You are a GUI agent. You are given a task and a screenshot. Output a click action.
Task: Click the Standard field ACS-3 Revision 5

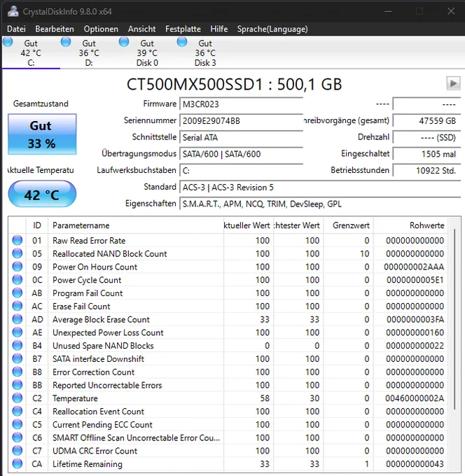pos(320,188)
